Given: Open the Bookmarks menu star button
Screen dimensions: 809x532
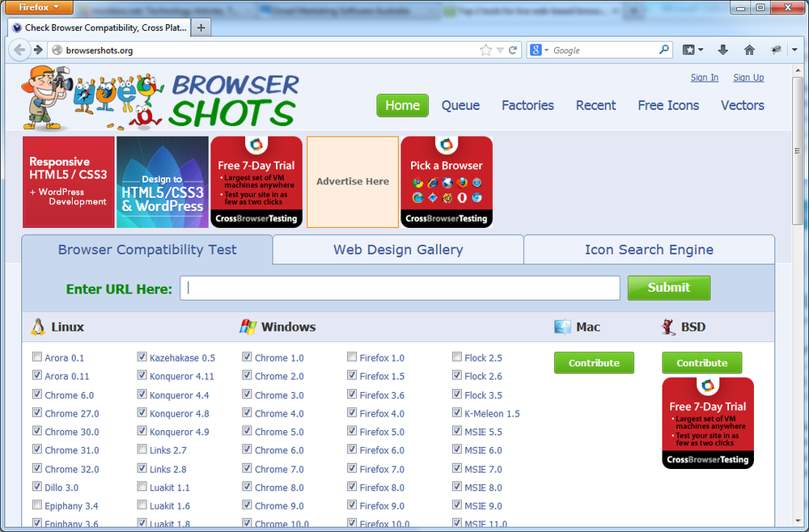Looking at the screenshot, I should (688, 49).
